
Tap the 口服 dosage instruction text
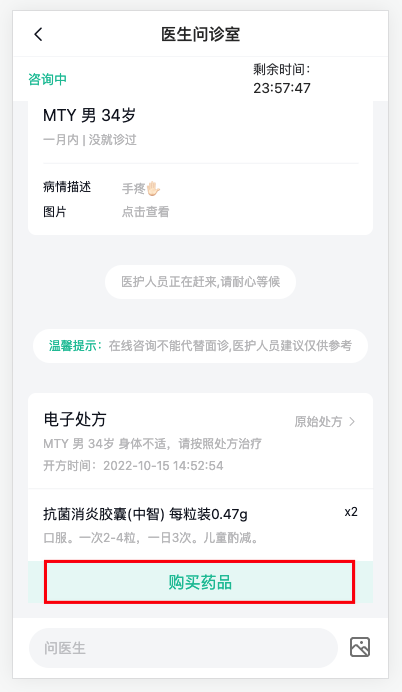(x=151, y=538)
